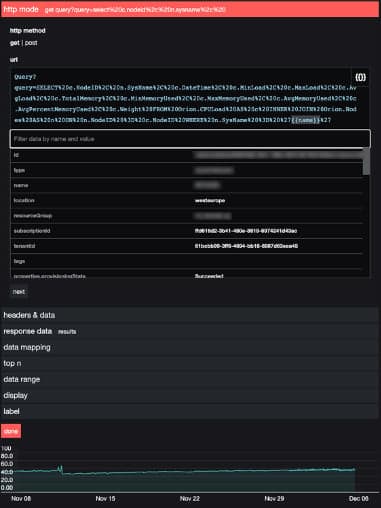
Task: Expand the label section
Action: 190,411
